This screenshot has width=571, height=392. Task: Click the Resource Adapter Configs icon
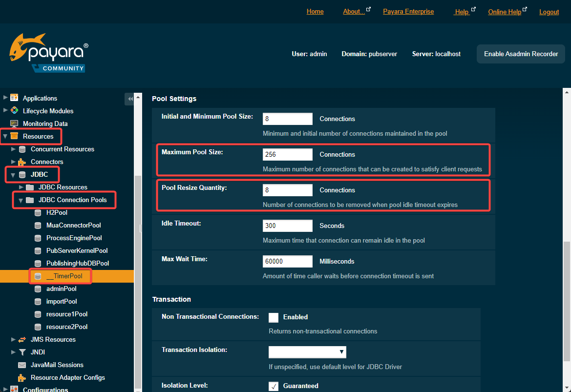(22, 377)
